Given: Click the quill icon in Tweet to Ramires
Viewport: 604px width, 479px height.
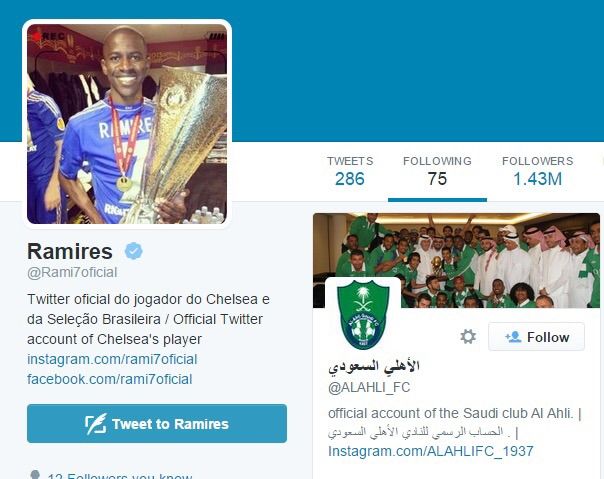Looking at the screenshot, I should click(x=95, y=424).
